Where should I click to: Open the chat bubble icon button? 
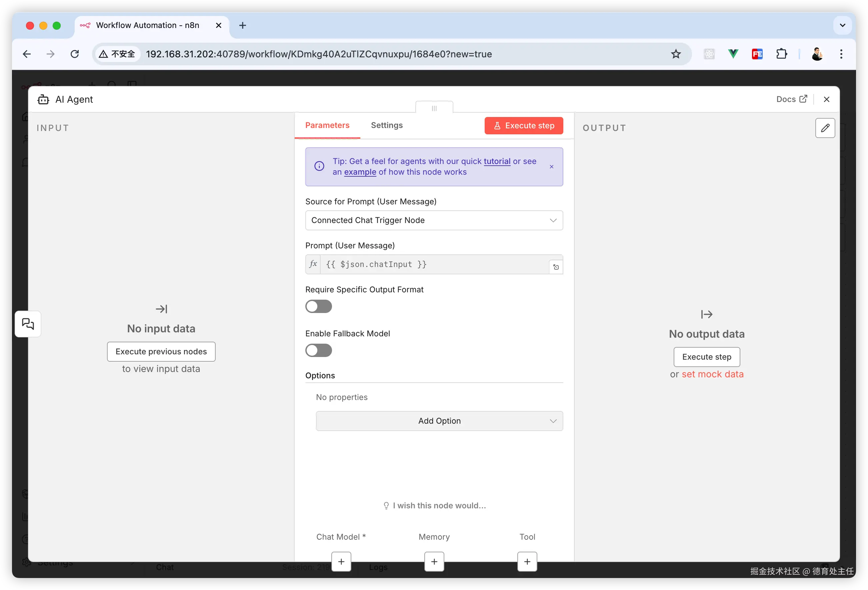[28, 324]
